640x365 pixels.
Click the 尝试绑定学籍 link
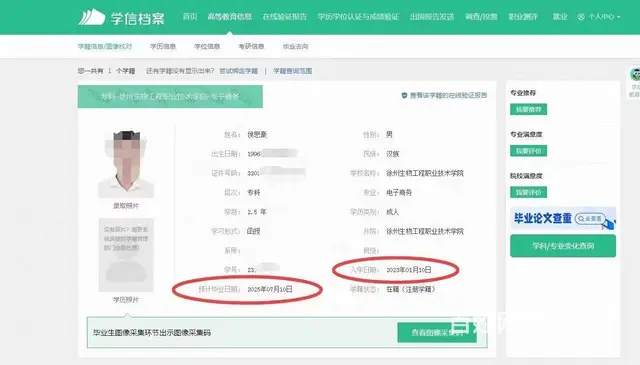coord(238,71)
